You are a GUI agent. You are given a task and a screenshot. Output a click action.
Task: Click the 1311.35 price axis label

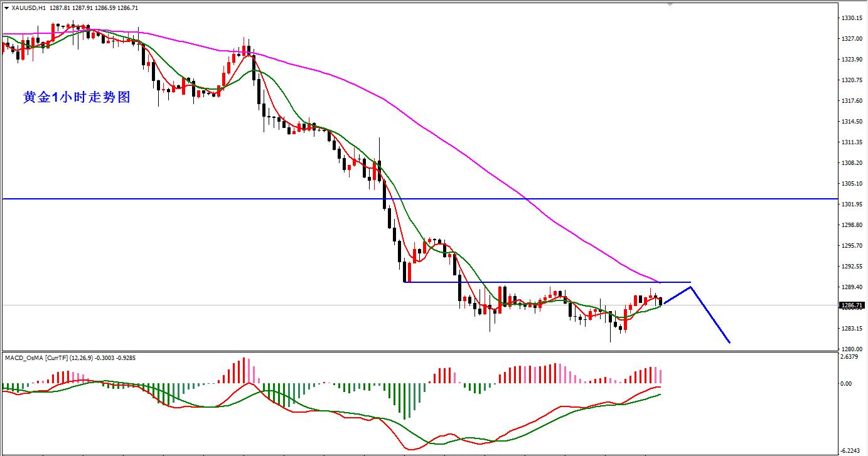coord(852,142)
